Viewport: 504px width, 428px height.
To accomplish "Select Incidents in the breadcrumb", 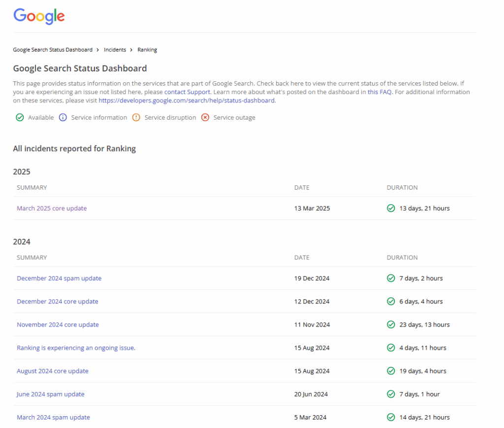I will [115, 50].
